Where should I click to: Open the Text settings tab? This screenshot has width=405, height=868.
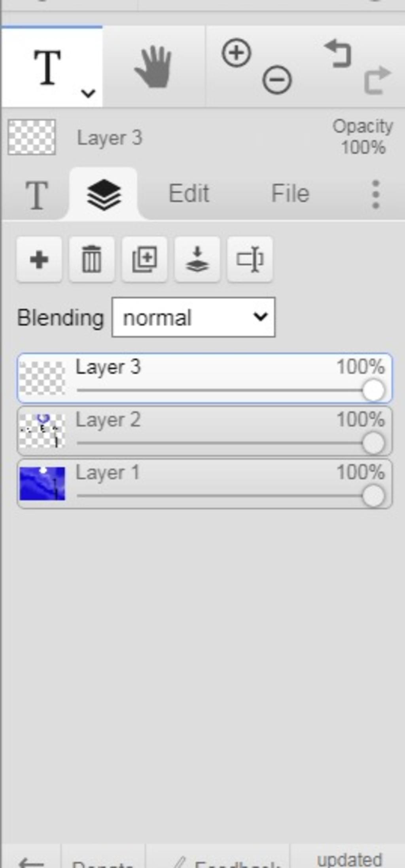(37, 194)
